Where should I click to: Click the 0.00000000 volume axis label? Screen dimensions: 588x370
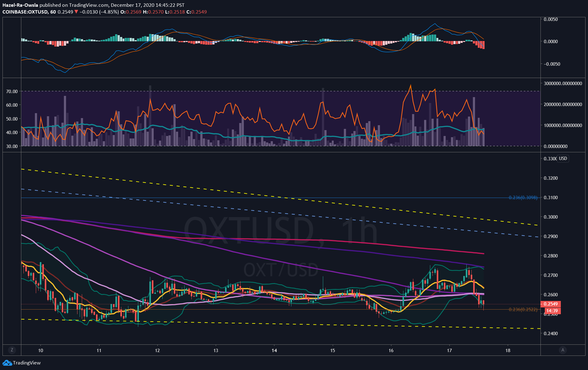coord(556,146)
